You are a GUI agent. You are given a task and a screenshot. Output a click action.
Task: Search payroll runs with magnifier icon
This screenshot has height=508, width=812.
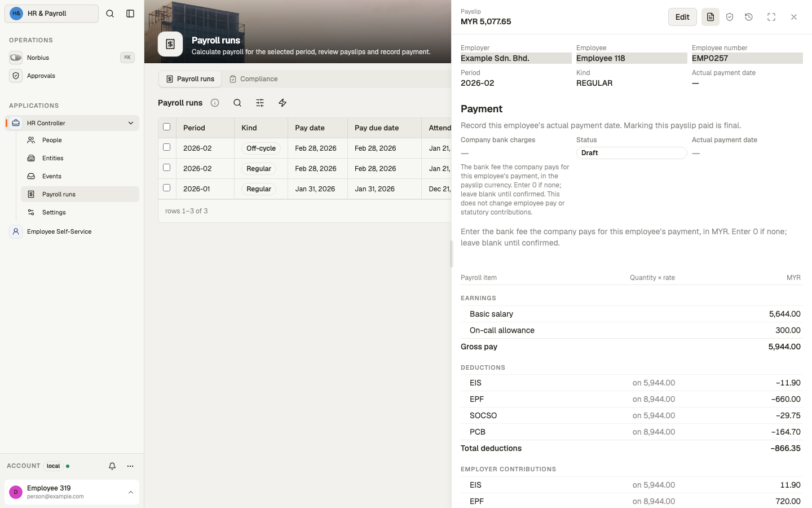click(x=237, y=103)
